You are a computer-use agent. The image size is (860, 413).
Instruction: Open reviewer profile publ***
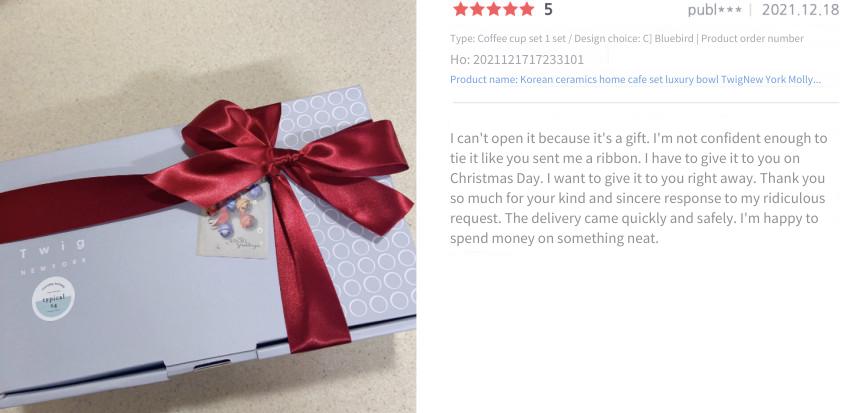tap(715, 10)
